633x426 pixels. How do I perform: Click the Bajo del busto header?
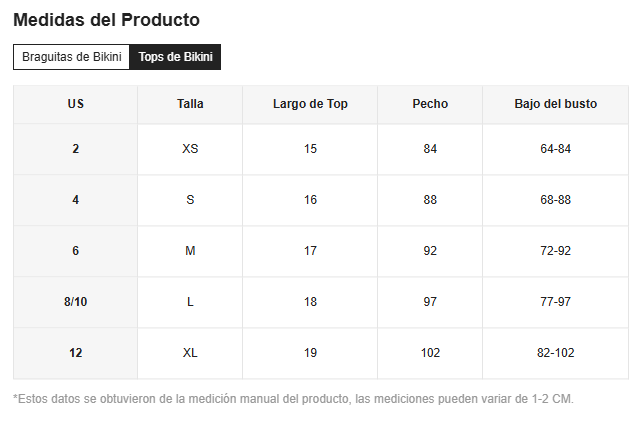tap(555, 104)
